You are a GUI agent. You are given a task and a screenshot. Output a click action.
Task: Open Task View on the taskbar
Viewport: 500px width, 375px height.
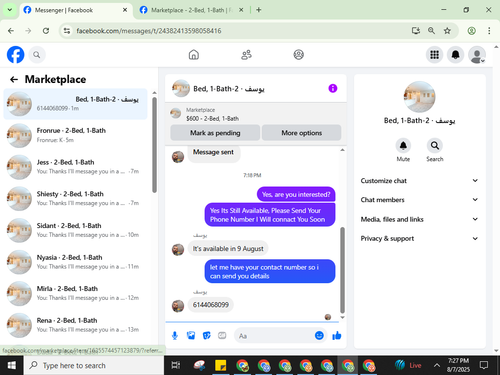click(x=176, y=365)
